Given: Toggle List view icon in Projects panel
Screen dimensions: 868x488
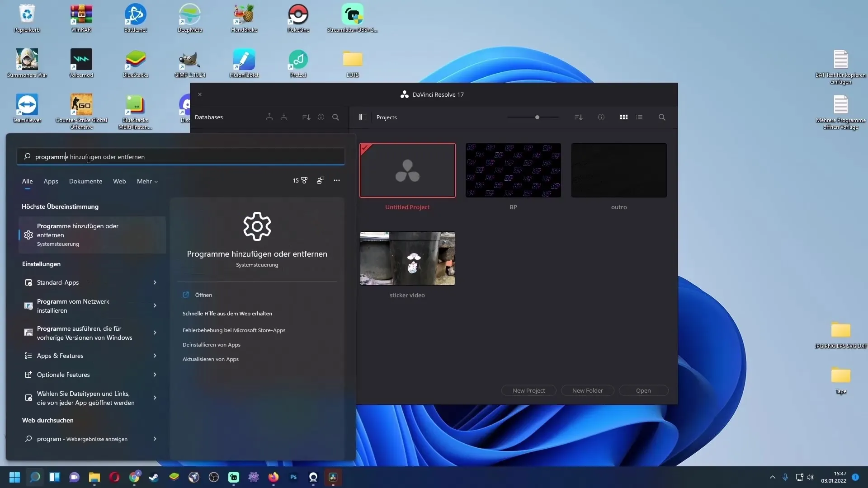Looking at the screenshot, I should coord(640,117).
